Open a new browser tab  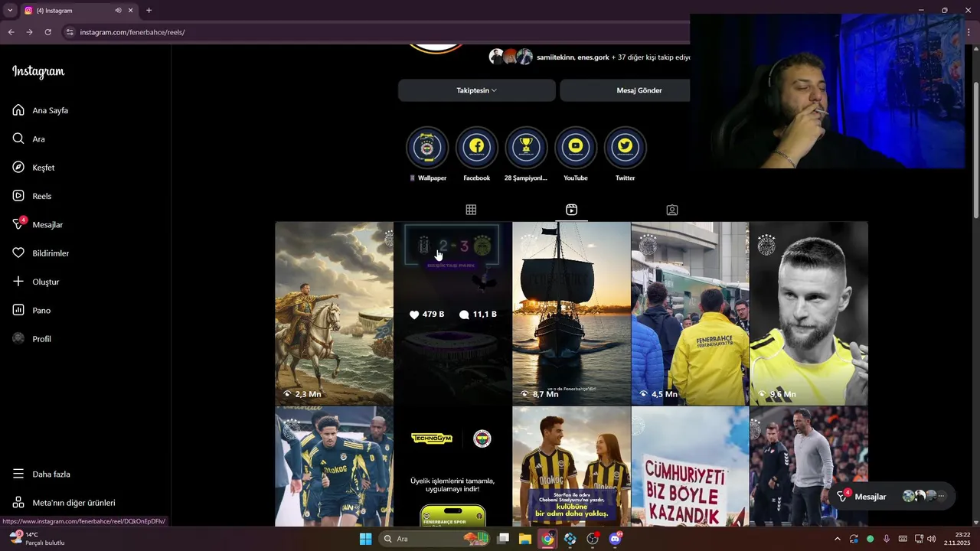pos(149,11)
